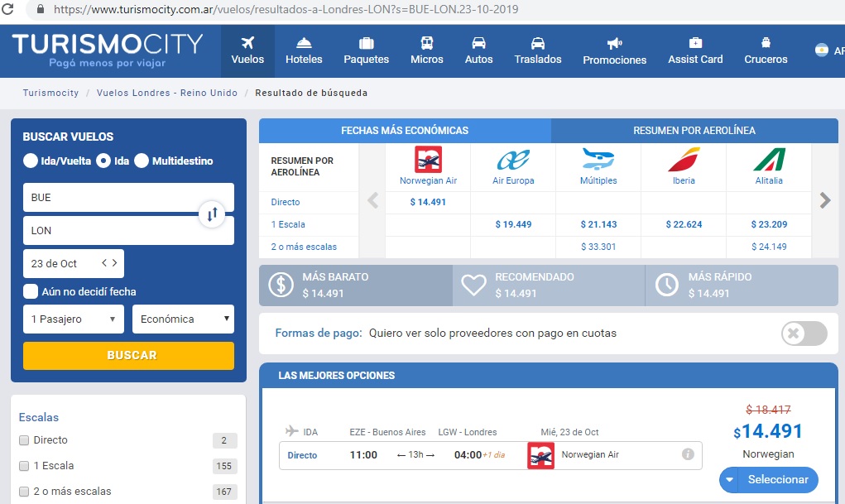The height and width of the screenshot is (504, 845).
Task: Click Múltiples 2 escalas price $ 33.301
Action: (x=598, y=247)
